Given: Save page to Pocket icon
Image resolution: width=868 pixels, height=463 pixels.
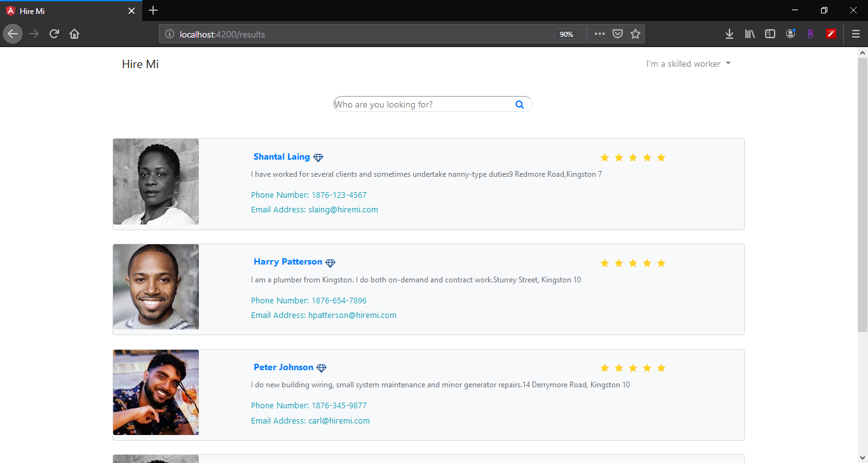Looking at the screenshot, I should (617, 34).
